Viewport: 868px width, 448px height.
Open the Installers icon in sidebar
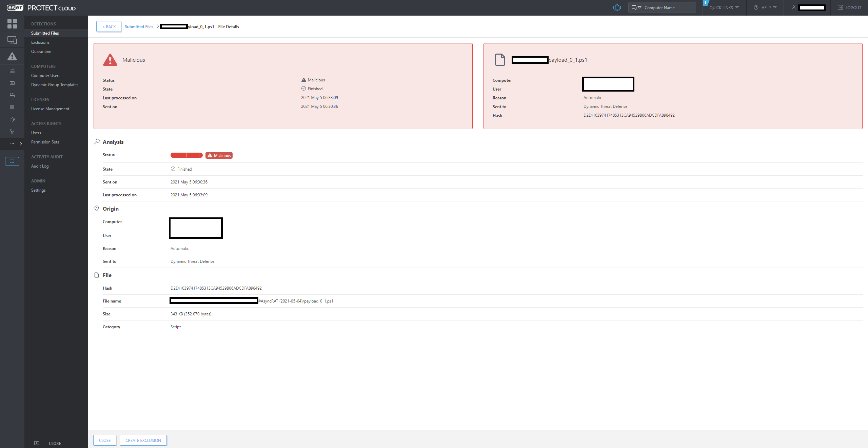[12, 95]
